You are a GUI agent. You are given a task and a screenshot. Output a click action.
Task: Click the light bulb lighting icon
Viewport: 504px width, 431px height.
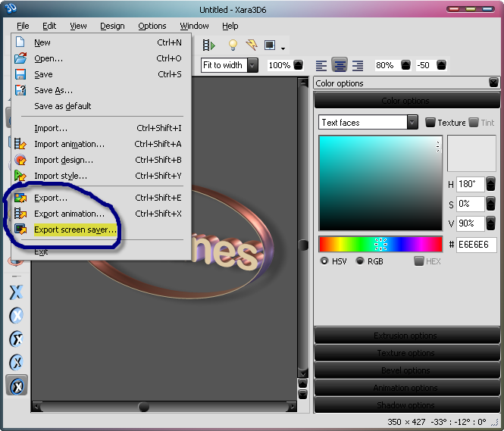pyautogui.click(x=233, y=45)
